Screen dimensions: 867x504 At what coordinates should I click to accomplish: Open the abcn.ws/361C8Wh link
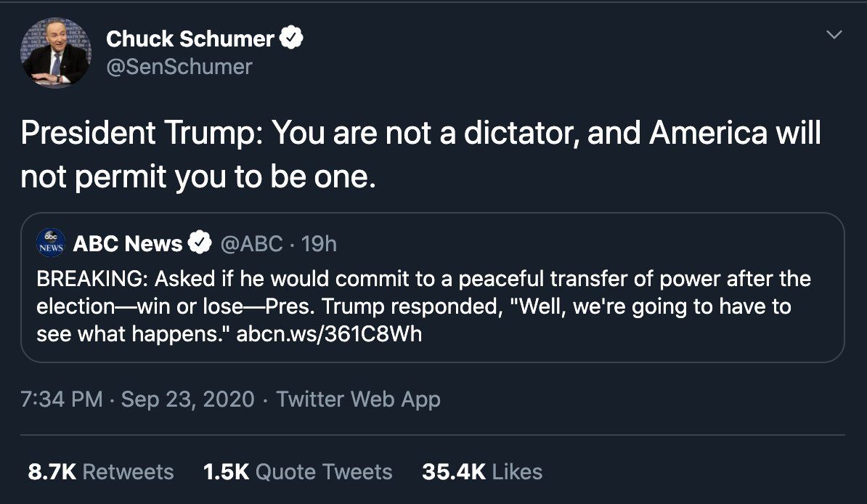tap(330, 334)
